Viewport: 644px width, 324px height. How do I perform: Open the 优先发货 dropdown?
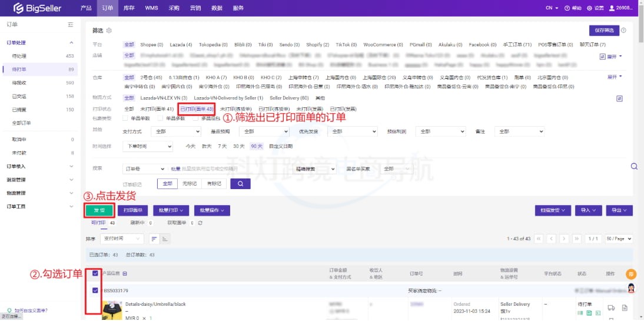tap(352, 131)
